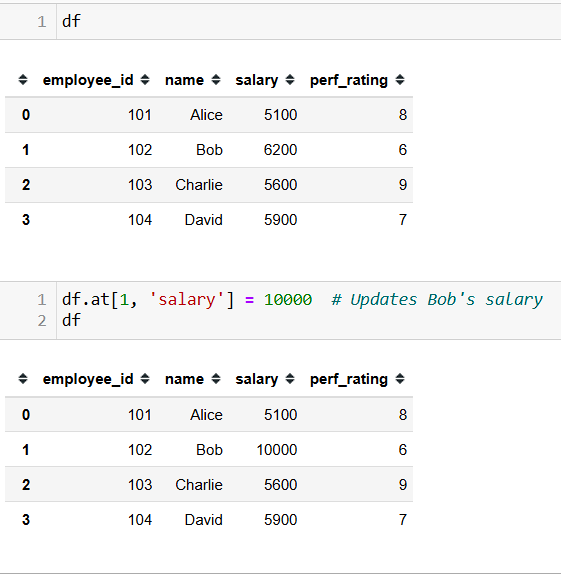Click the David row index 3 in second table
The width and height of the screenshot is (561, 575).
pos(26,520)
